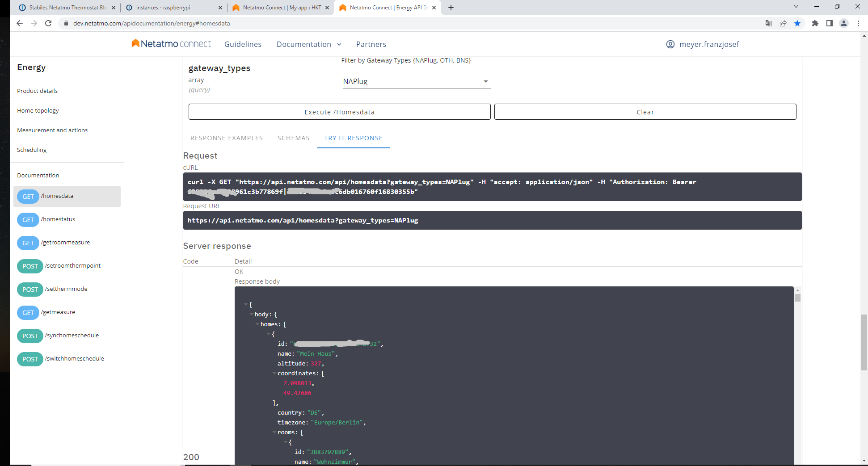
Task: Select POST /setthermmode endpoint
Action: pos(67,289)
